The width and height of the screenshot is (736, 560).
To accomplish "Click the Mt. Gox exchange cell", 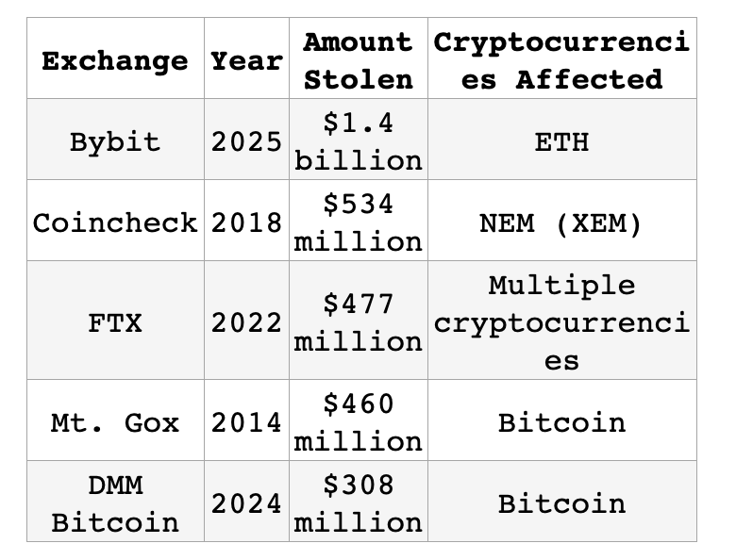I will point(115,421).
